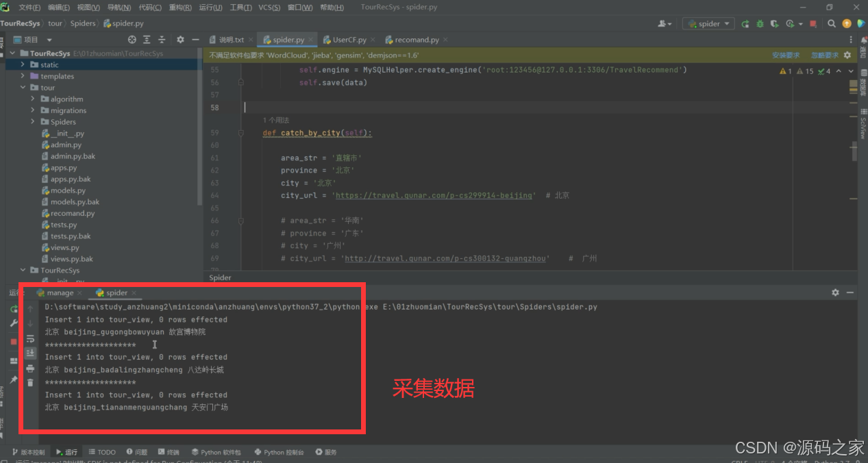Click the orange update arrow icon
The width and height of the screenshot is (868, 463).
tap(847, 24)
